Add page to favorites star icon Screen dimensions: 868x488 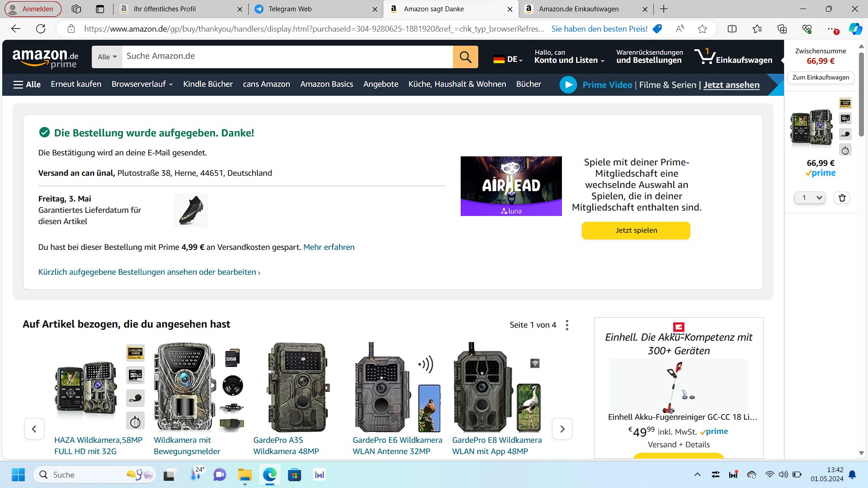tap(702, 29)
